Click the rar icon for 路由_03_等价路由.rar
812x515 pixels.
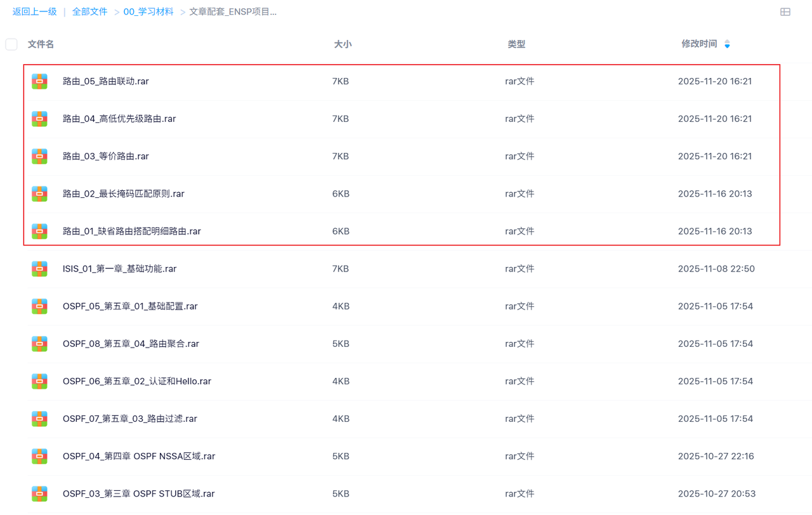click(x=39, y=156)
